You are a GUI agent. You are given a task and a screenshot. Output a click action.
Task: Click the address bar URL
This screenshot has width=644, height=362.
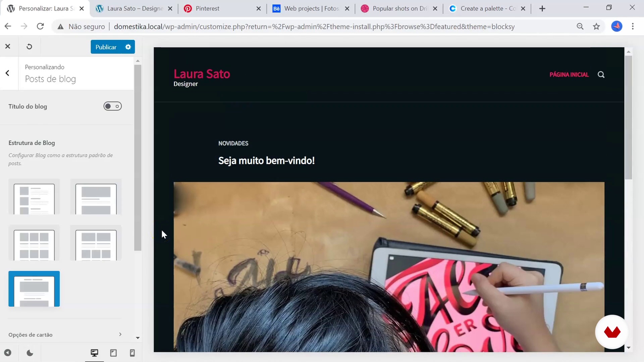coord(314,26)
